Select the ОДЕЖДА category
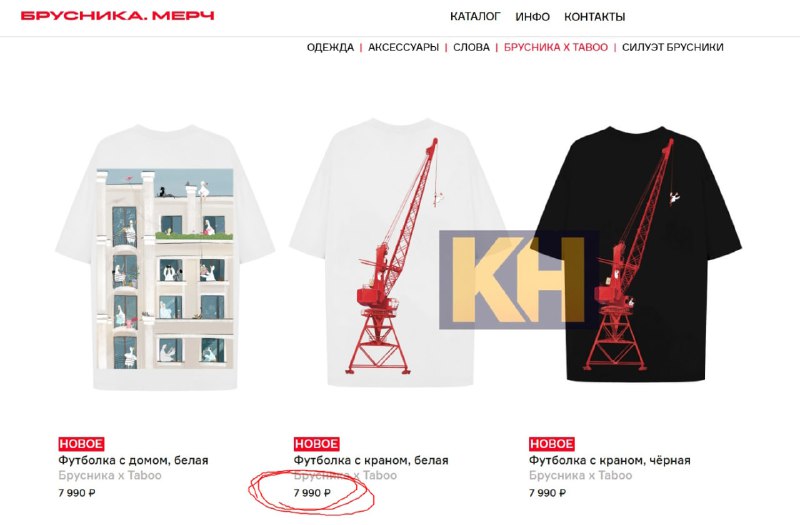This screenshot has height=525, width=800. click(330, 47)
